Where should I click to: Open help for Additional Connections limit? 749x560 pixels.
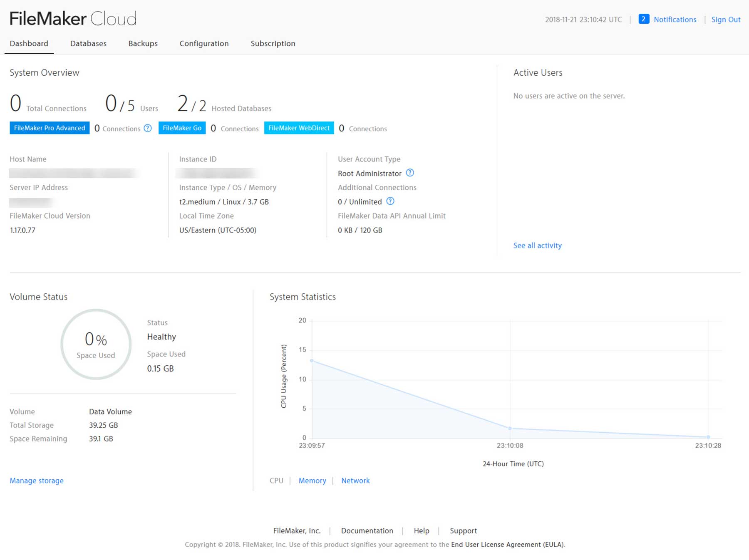(390, 201)
